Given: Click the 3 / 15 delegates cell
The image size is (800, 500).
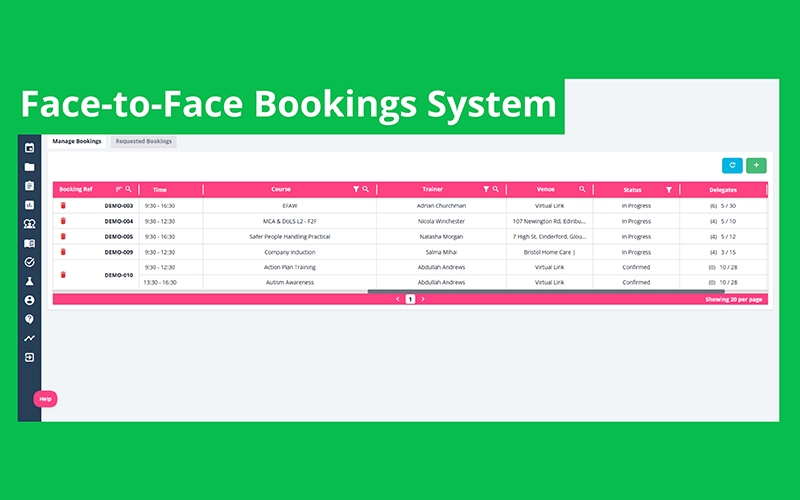Looking at the screenshot, I should (x=723, y=252).
